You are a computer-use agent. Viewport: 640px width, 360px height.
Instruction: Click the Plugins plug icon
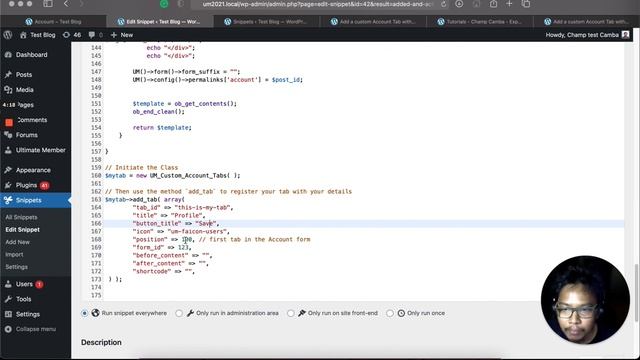tap(8, 185)
